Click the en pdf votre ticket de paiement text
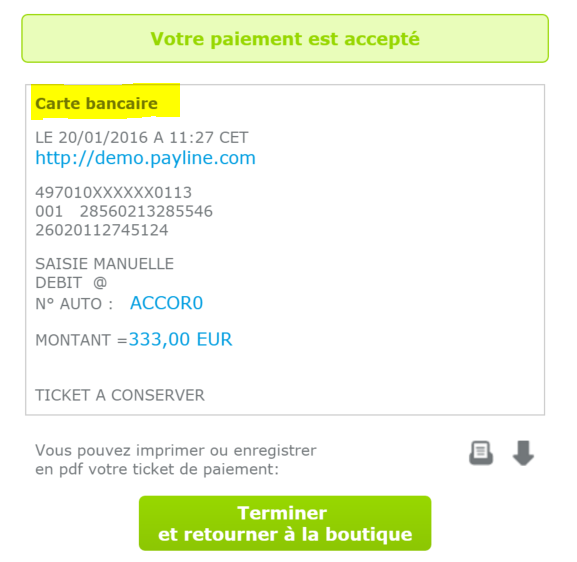The image size is (577, 562). pos(157,469)
